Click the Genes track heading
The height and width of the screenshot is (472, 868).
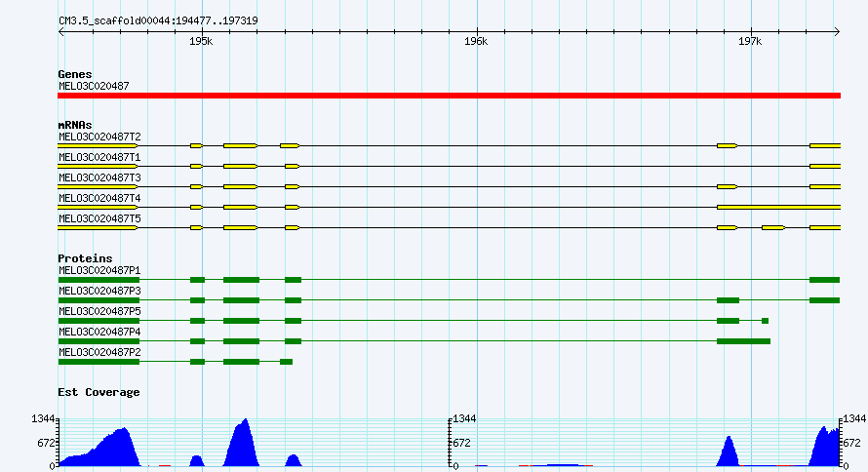tap(75, 74)
